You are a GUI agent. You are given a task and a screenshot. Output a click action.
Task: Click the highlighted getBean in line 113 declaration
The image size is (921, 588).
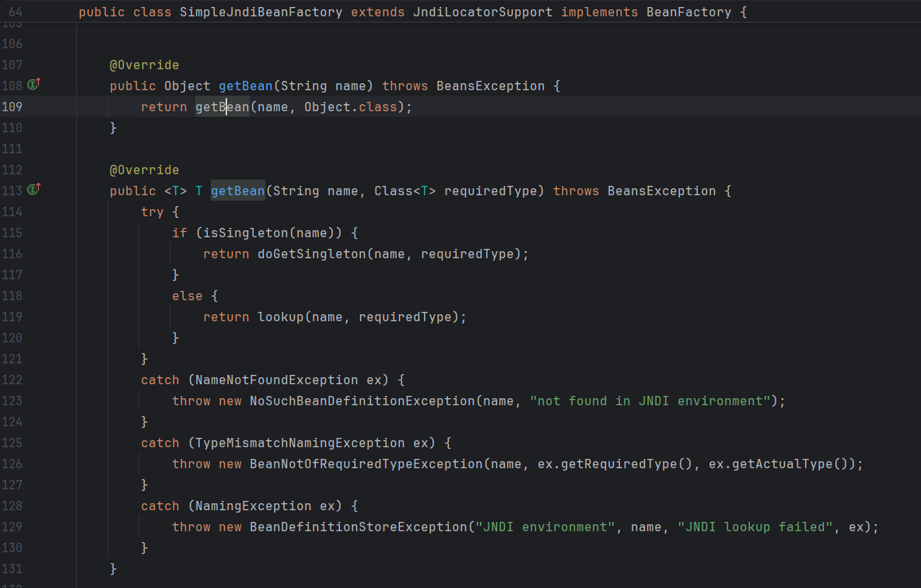point(237,191)
